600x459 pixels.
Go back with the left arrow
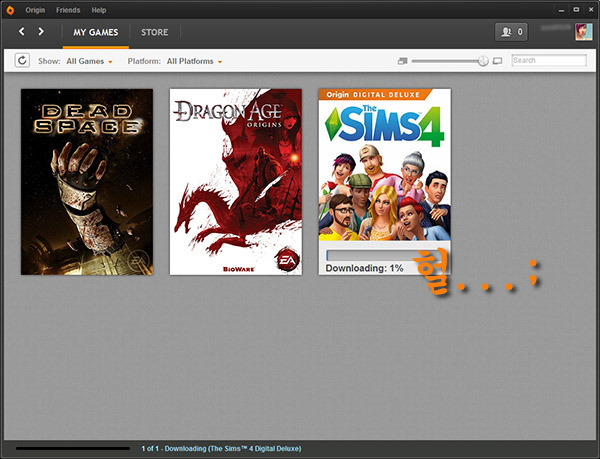click(22, 31)
